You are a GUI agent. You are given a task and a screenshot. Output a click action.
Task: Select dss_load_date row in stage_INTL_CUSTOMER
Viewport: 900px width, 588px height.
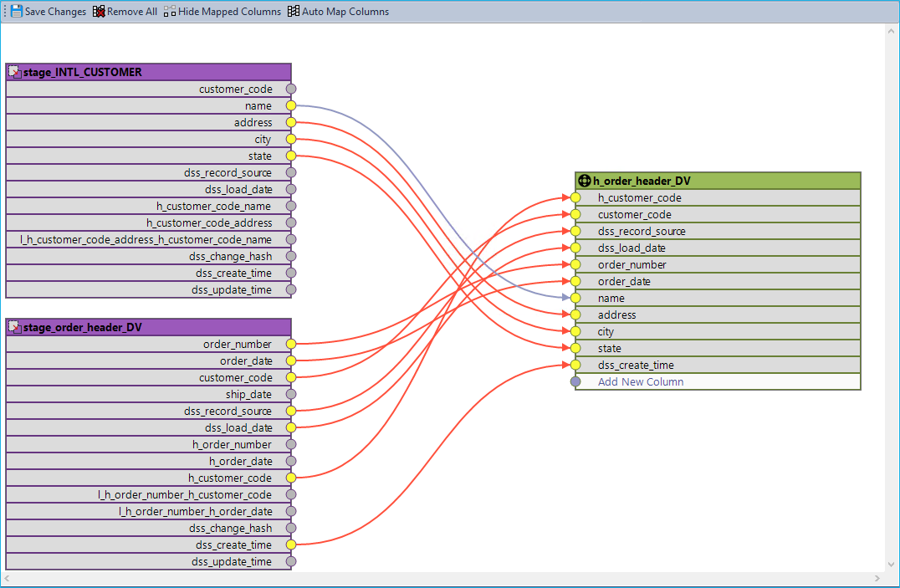click(x=149, y=189)
